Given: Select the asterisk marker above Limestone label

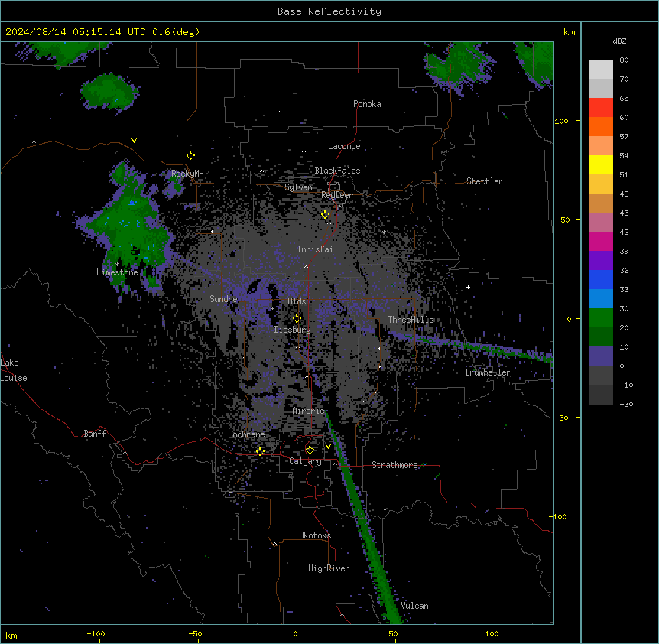Looking at the screenshot, I should click(x=117, y=265).
